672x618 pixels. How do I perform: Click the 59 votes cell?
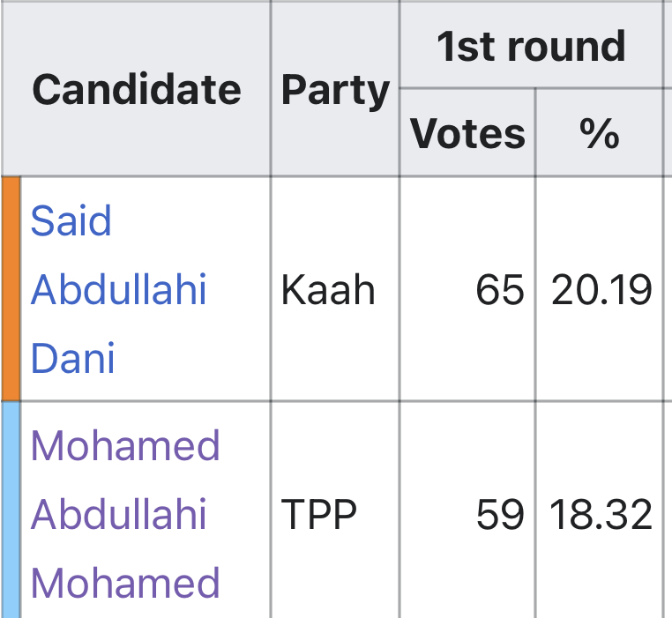[467, 510]
